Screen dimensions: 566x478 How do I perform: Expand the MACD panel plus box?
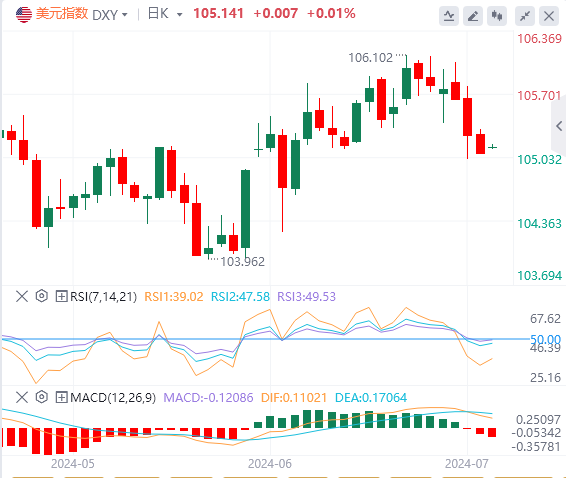pyautogui.click(x=61, y=397)
